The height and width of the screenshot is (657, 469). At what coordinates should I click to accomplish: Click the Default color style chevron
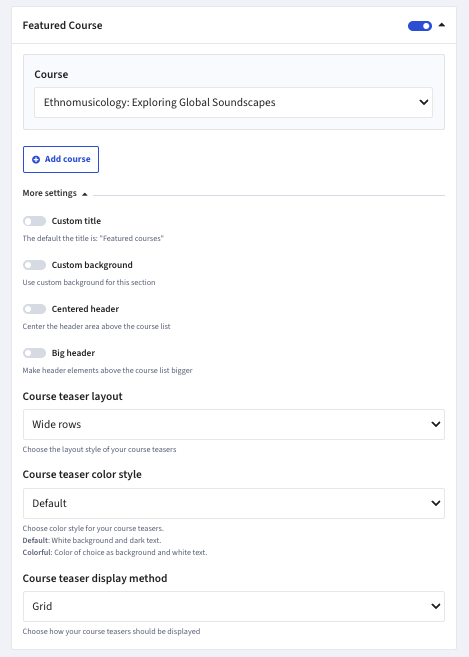(435, 503)
